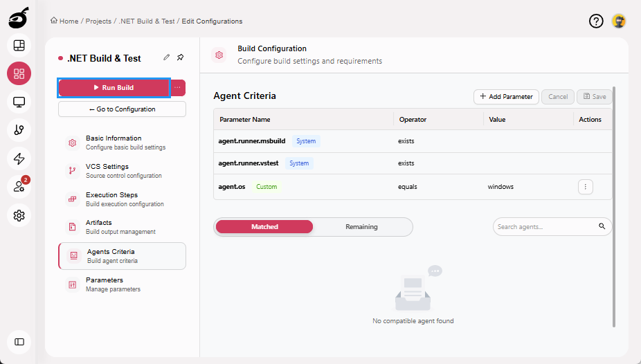Pin the .NET Build & Test configuration
Viewport: 641px width, 364px height.
(181, 57)
